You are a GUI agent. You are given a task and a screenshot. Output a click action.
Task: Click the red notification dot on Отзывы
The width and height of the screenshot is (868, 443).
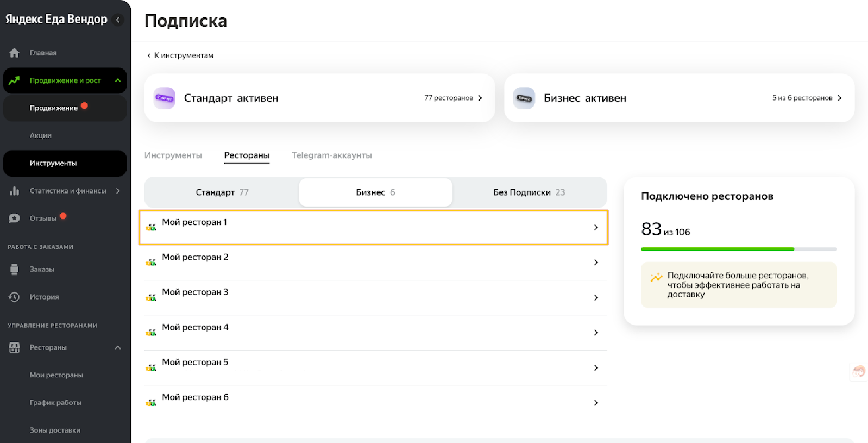63,216
